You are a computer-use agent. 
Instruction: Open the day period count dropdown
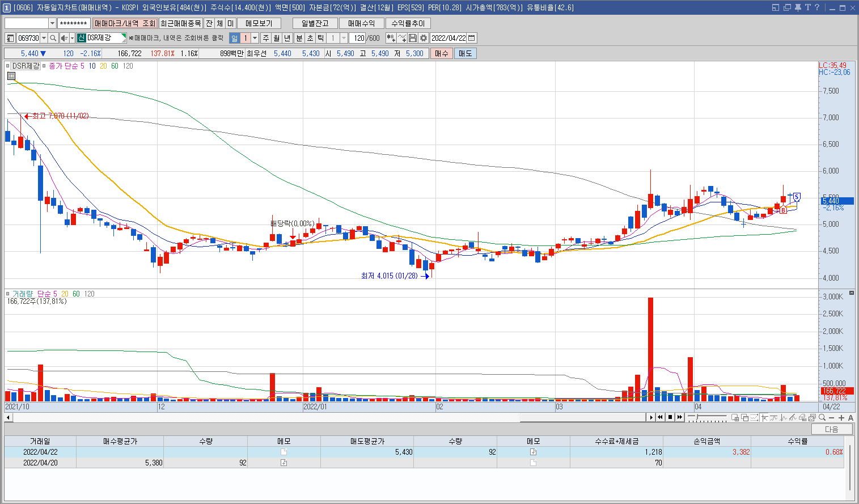[255, 38]
